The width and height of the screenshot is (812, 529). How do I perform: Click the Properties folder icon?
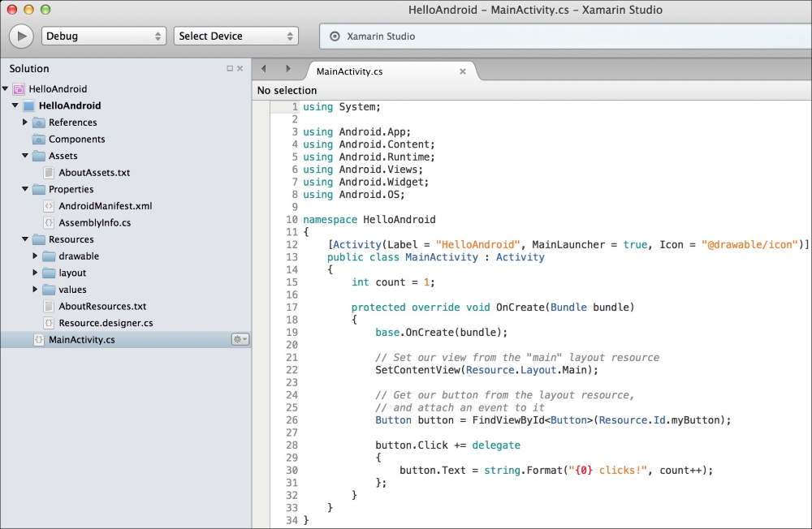click(x=39, y=189)
